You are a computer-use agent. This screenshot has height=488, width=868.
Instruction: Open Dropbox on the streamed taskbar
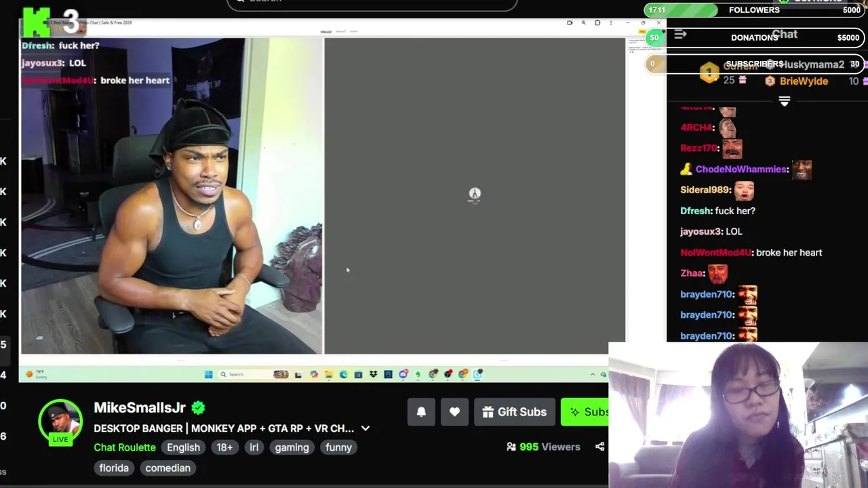(x=373, y=374)
